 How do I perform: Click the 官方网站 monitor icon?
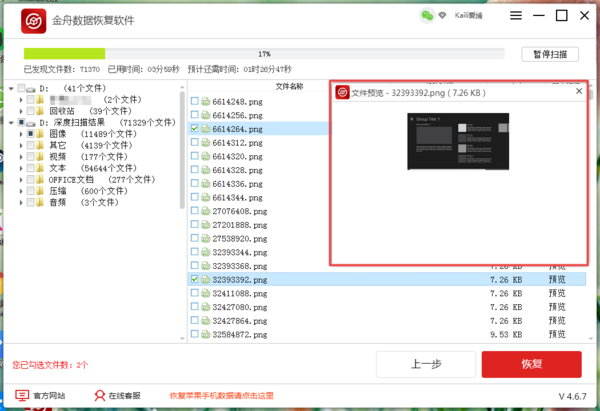point(22,396)
